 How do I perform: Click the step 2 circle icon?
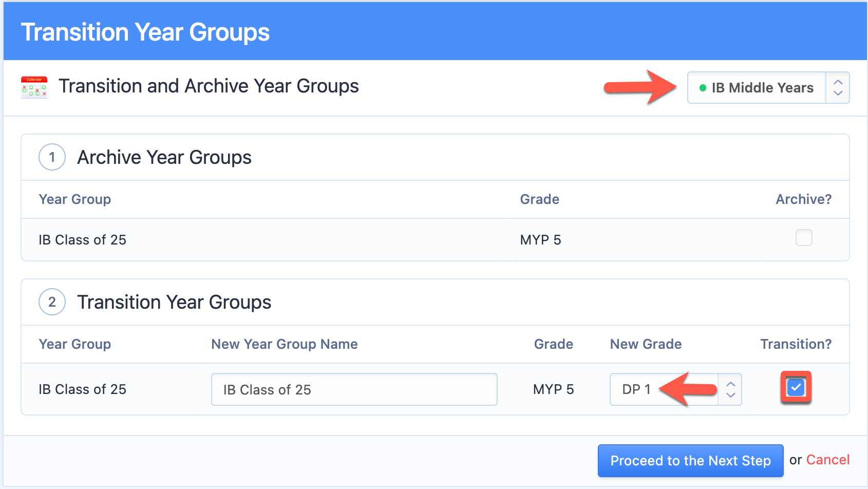coord(52,302)
